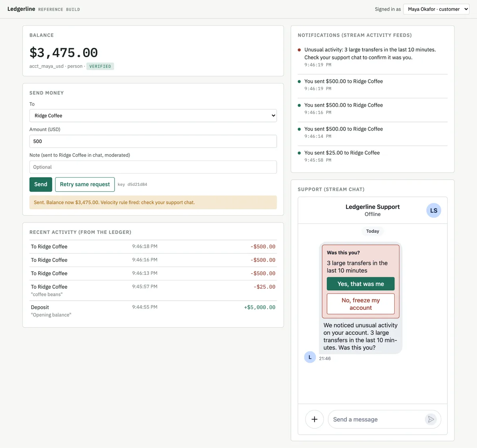This screenshot has width=477, height=448.
Task: Click the Ledgerline logo text
Action: click(x=21, y=9)
